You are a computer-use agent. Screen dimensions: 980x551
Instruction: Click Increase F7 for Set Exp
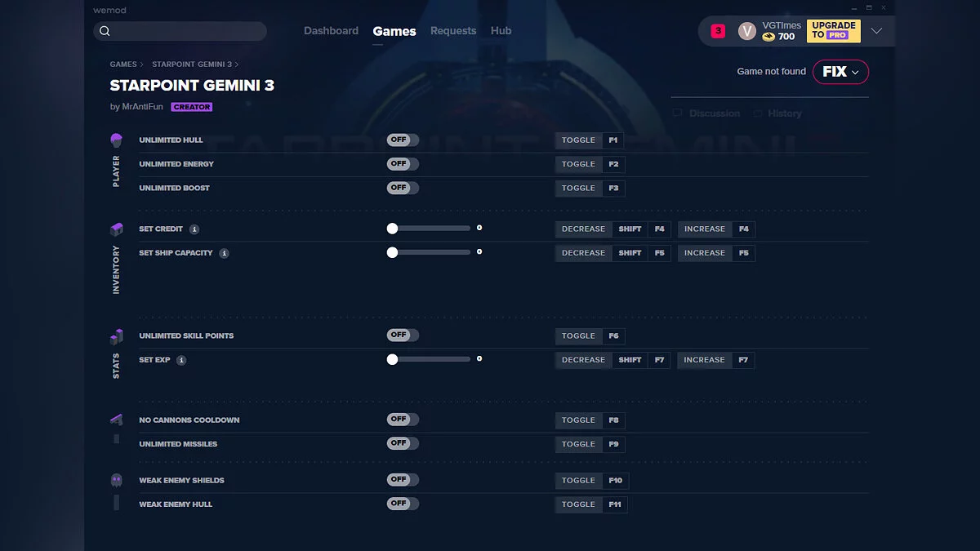(x=716, y=360)
